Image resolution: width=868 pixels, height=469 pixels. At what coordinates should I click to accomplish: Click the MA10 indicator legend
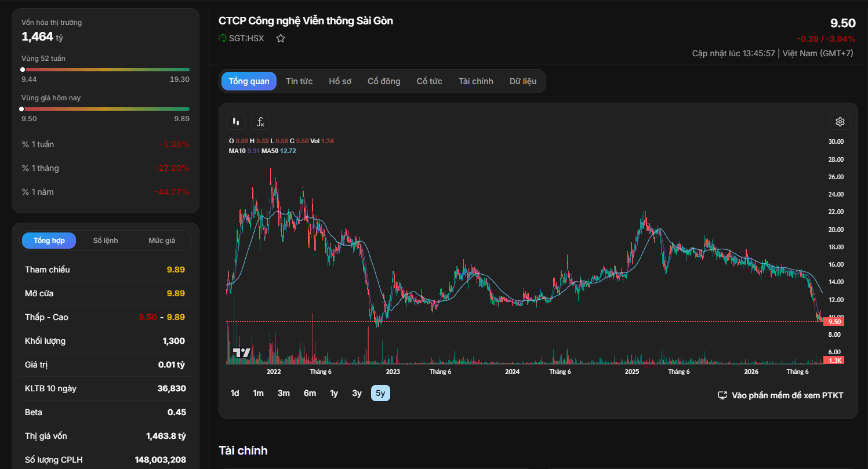[x=244, y=151]
